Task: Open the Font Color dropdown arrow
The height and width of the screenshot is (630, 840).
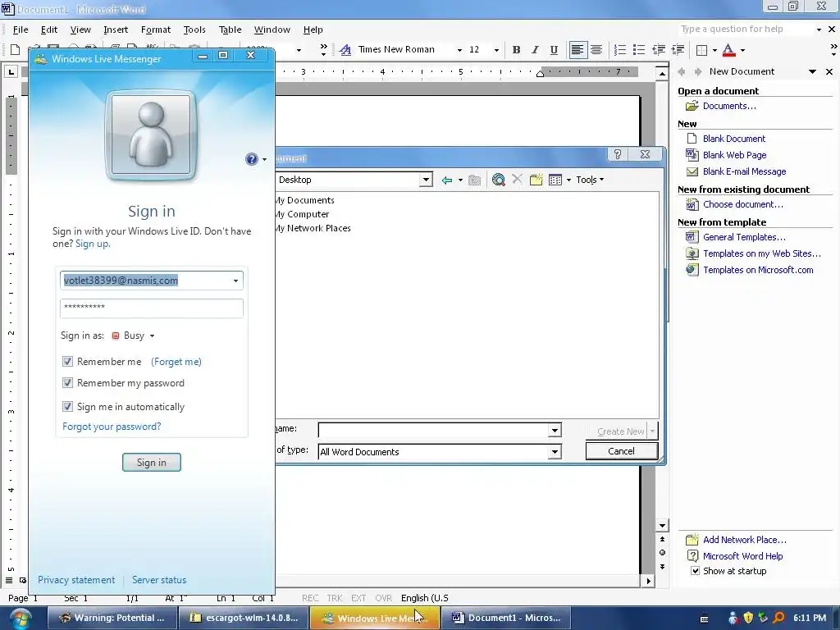Action: tap(742, 50)
